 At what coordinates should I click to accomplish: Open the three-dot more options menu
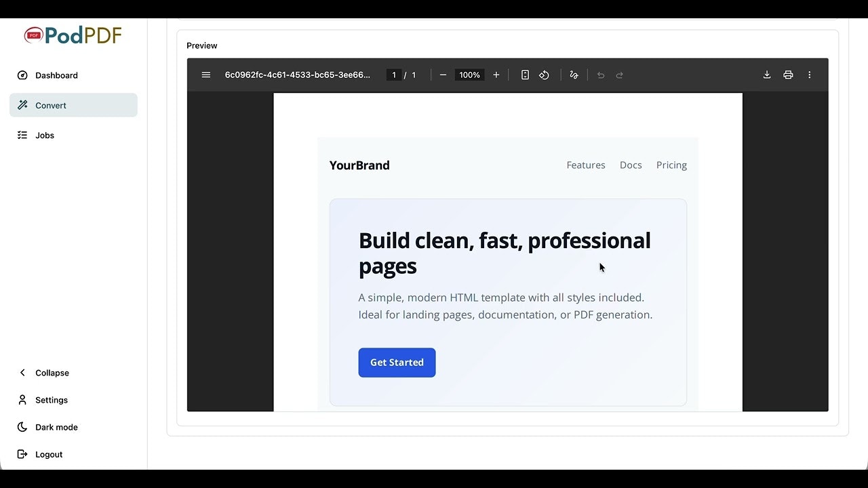(809, 75)
